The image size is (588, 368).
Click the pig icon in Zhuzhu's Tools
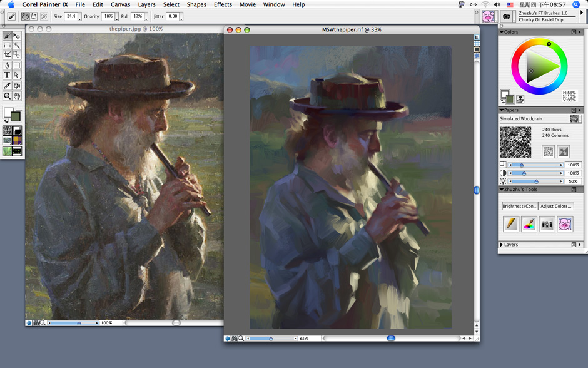pyautogui.click(x=565, y=224)
